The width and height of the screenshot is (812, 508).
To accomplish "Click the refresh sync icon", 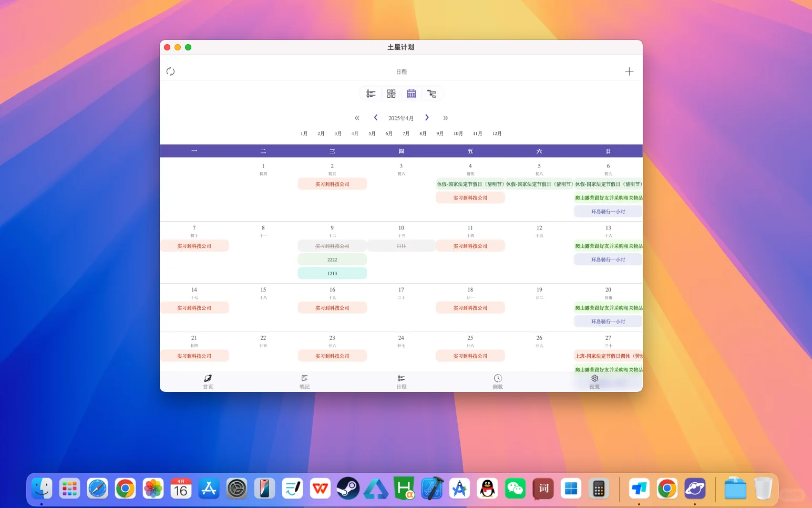I will [170, 71].
